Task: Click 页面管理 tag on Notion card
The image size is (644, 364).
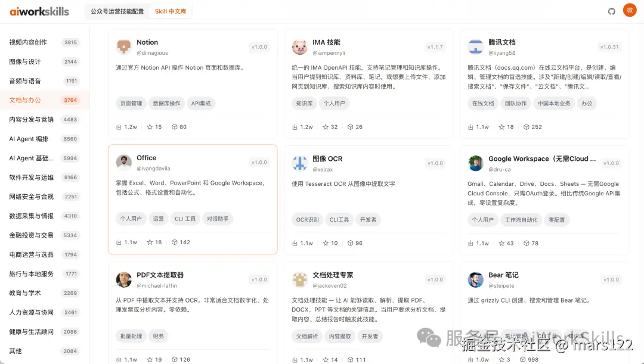Action: (x=131, y=104)
